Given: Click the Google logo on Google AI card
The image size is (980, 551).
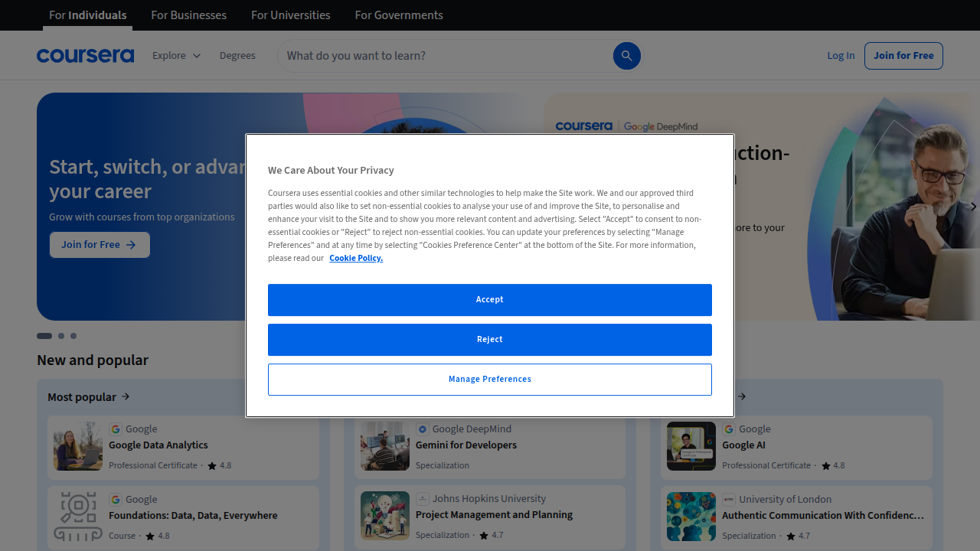Looking at the screenshot, I should point(729,429).
